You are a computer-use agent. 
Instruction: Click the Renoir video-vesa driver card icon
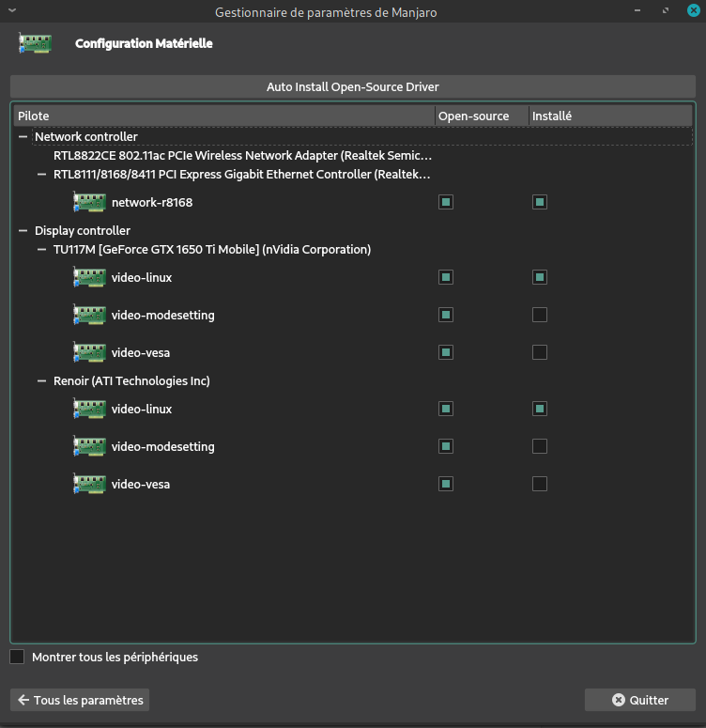(89, 484)
